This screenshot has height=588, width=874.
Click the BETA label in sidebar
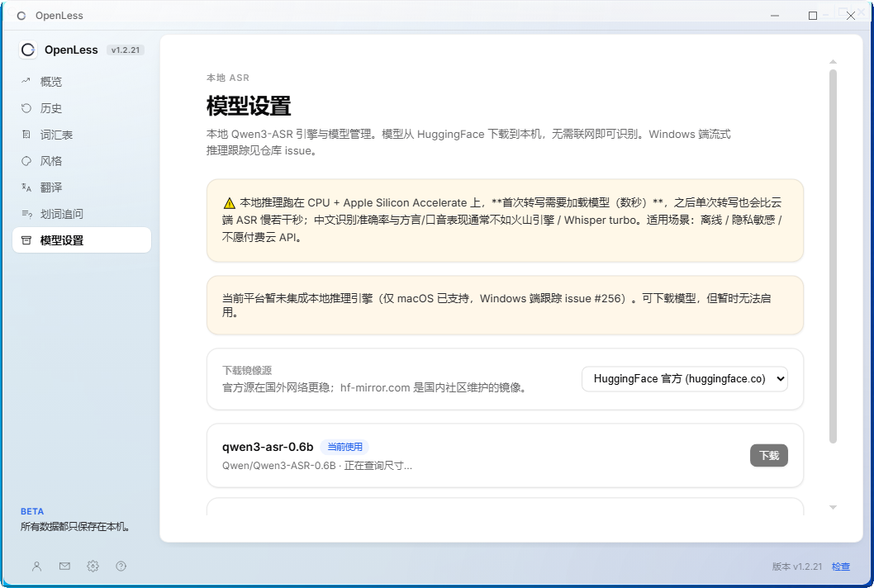(x=31, y=512)
